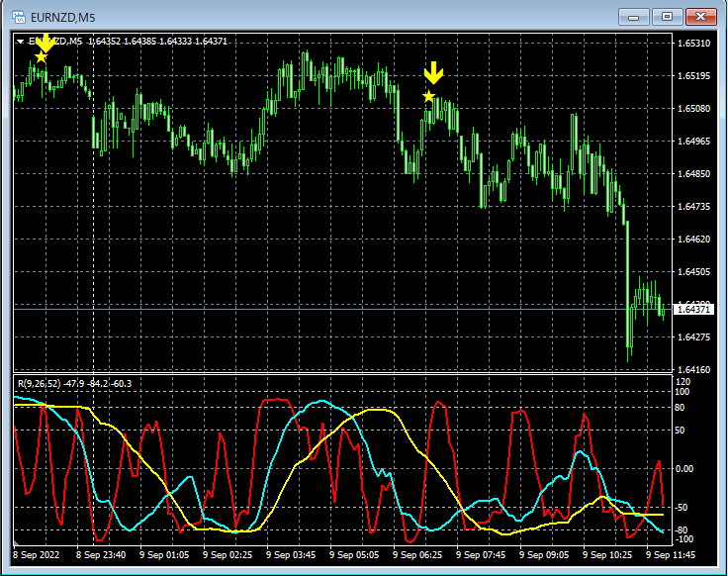Click the yellow down arrow near 9 Sep 06:25
This screenshot has width=728, height=576.
[x=433, y=73]
